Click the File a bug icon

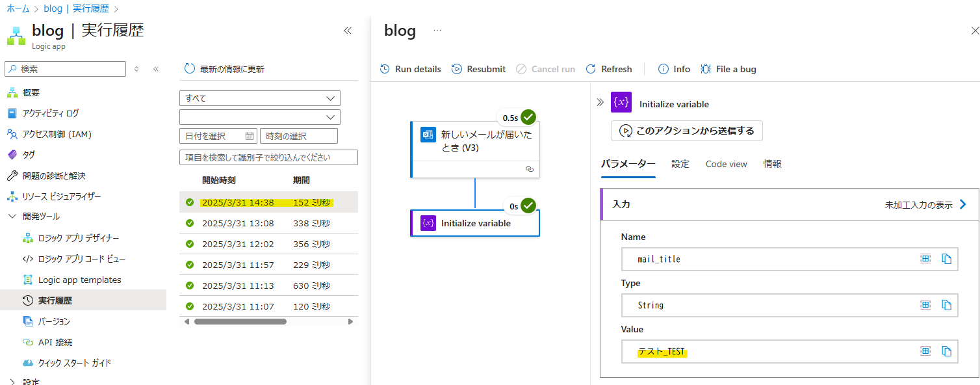[705, 69]
